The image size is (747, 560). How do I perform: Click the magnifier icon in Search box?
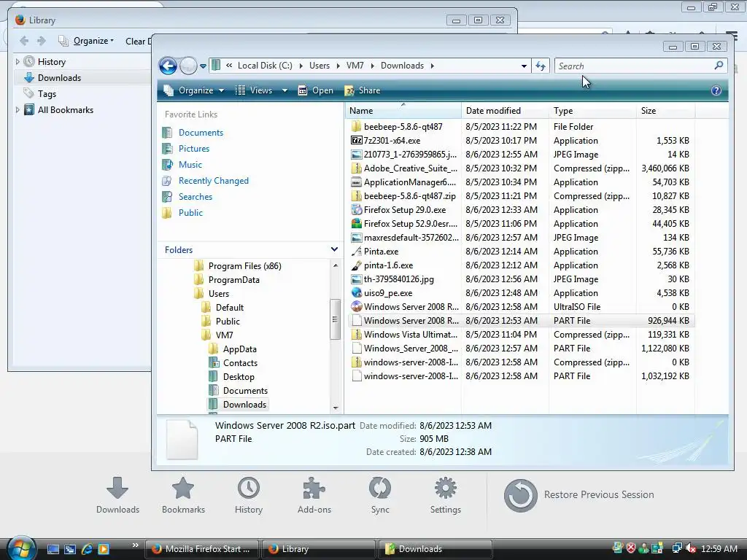tap(719, 65)
